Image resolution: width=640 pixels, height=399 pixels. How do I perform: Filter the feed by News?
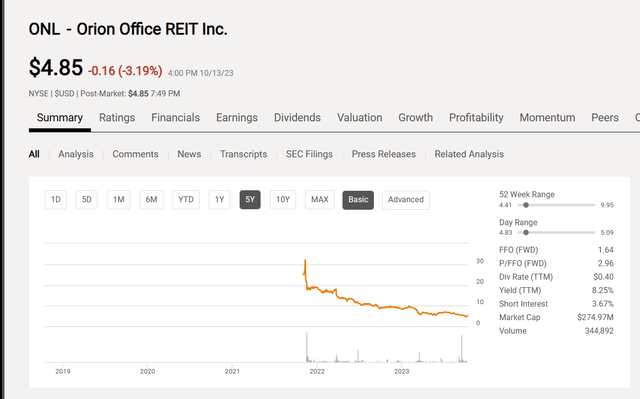(189, 154)
